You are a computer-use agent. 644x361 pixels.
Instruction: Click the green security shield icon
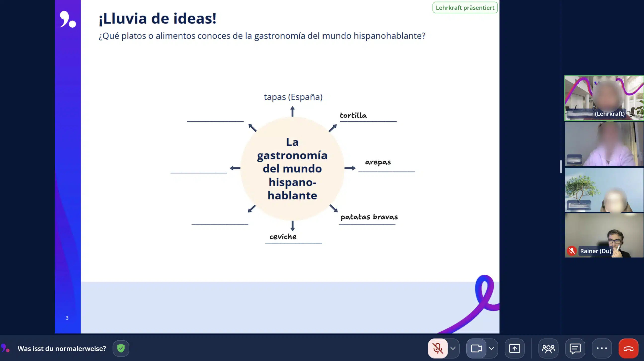(121, 348)
